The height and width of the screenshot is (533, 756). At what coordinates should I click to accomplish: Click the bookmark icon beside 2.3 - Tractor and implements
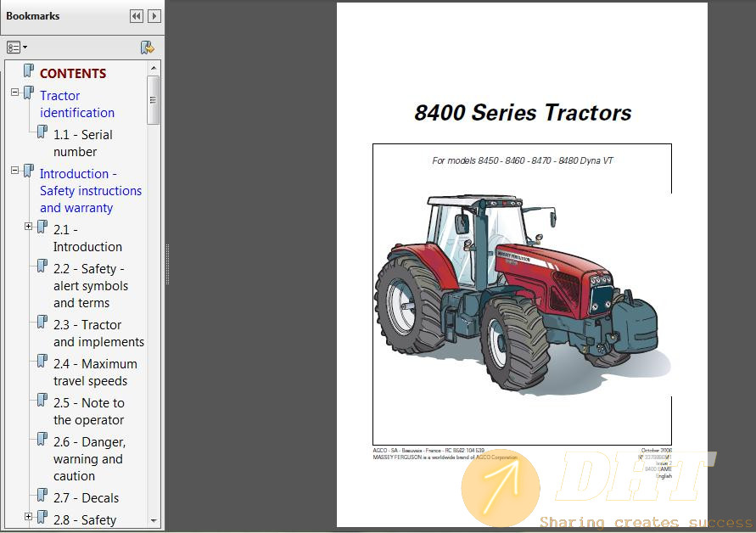(x=42, y=323)
